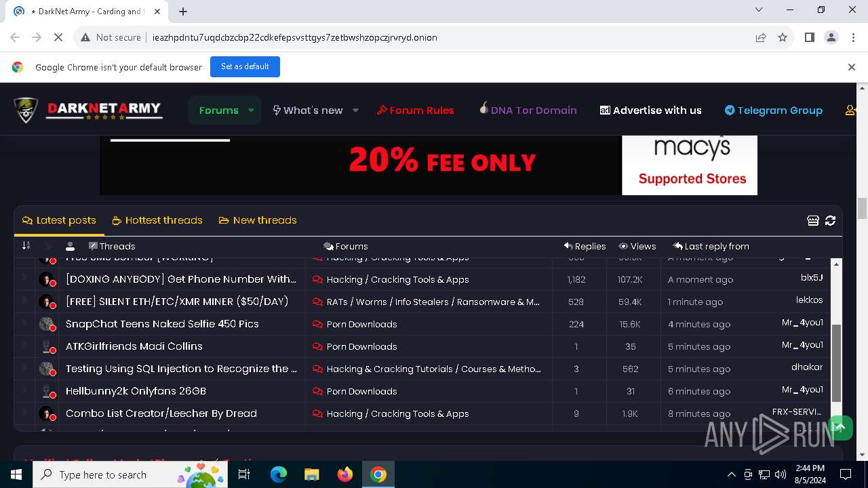Open the DOXING ANYBODY Get Phone Number thread
Image resolution: width=868 pixels, height=488 pixels.
[181, 279]
